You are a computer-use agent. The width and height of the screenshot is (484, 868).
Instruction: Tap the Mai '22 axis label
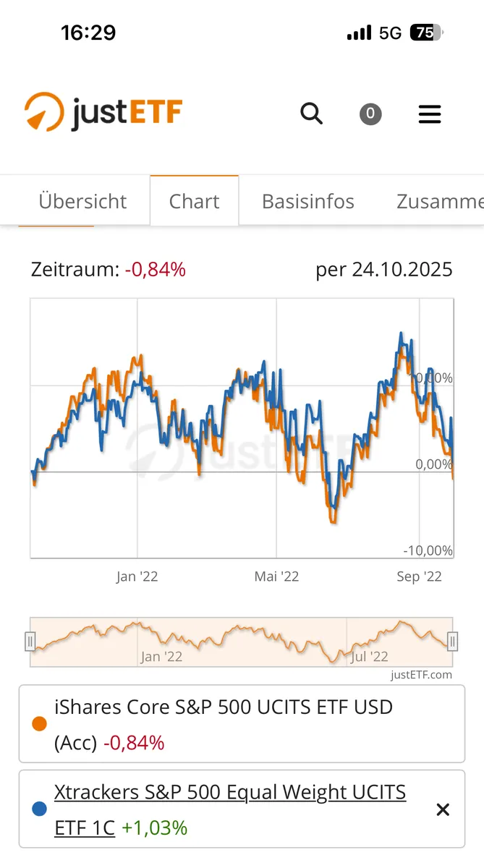pyautogui.click(x=276, y=576)
